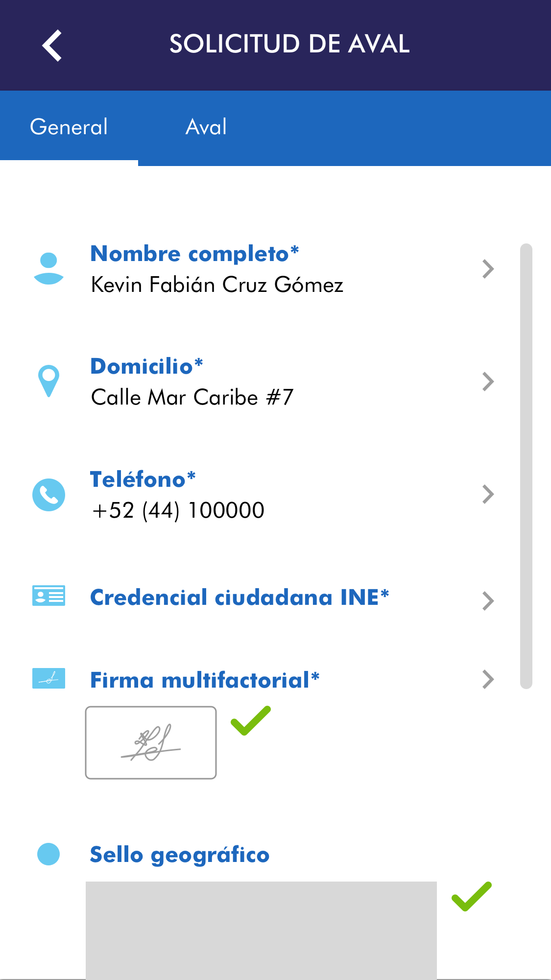Open Credencial ciudadana INE chevron
Viewport: 551px width, 980px height.
pyautogui.click(x=488, y=601)
